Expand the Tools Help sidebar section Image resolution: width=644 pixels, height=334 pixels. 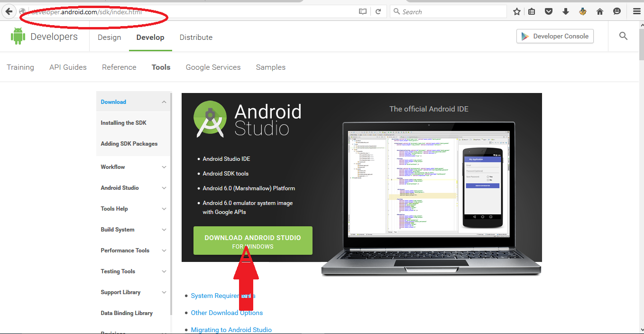164,209
